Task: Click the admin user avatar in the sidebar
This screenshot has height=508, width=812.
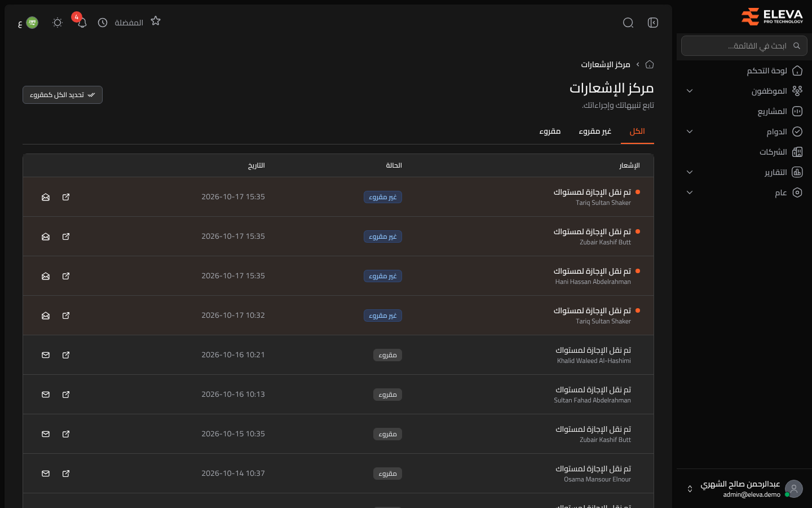Action: pyautogui.click(x=794, y=489)
